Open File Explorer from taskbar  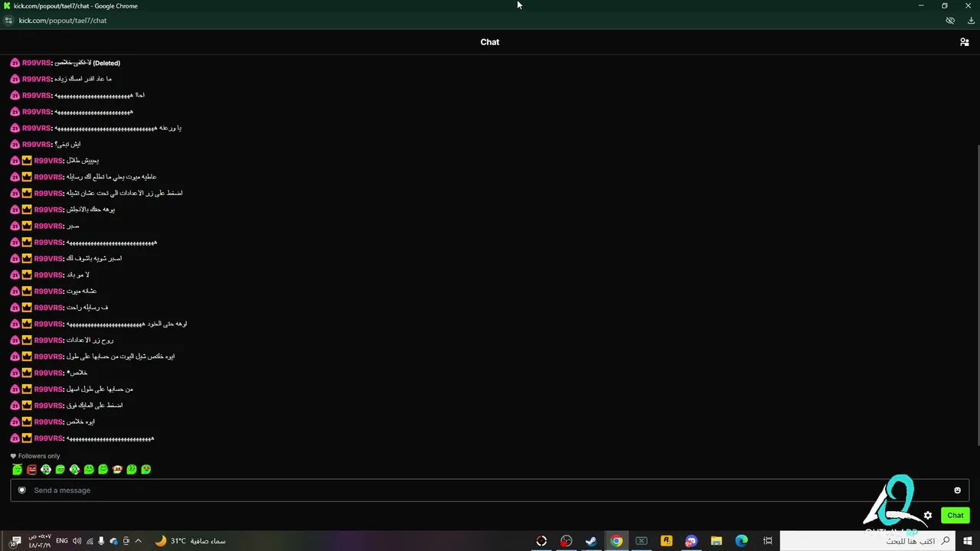click(716, 541)
